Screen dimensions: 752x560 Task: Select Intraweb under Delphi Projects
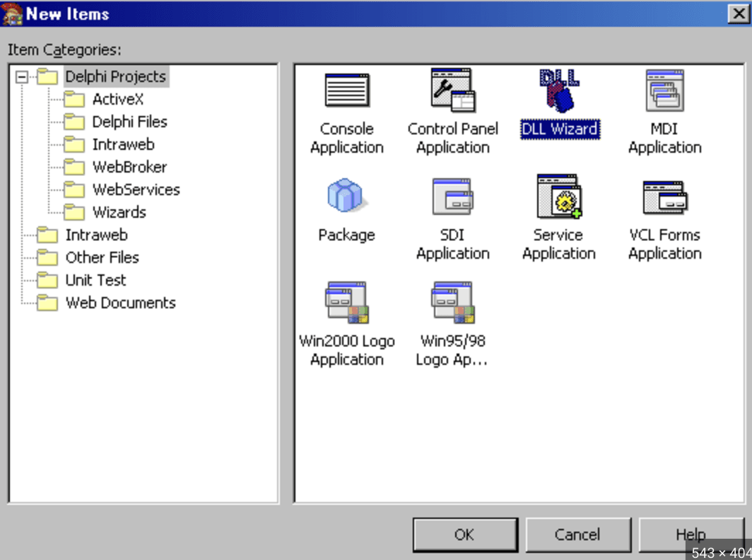[123, 144]
